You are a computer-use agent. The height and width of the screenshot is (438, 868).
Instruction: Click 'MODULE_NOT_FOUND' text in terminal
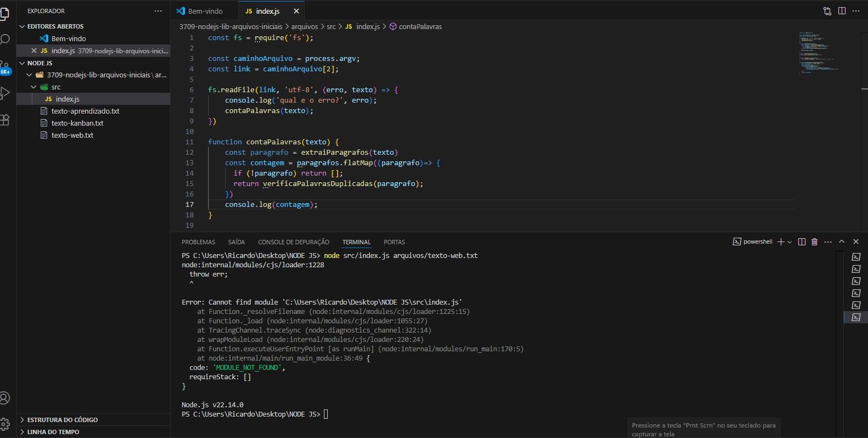pyautogui.click(x=247, y=368)
